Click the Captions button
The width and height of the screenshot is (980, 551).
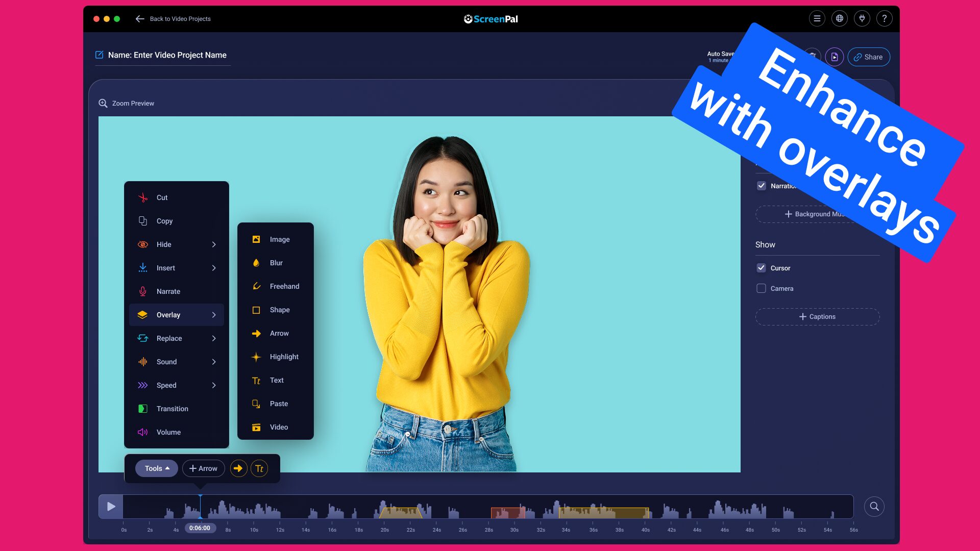pyautogui.click(x=817, y=316)
